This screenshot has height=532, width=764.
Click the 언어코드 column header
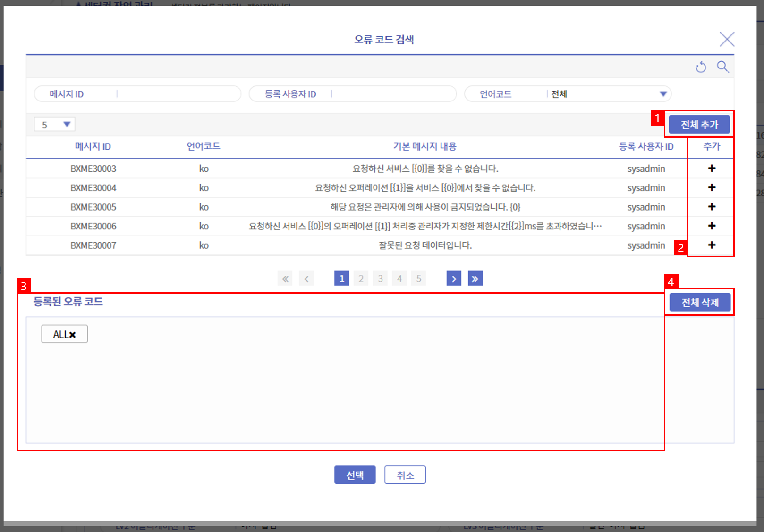[204, 146]
